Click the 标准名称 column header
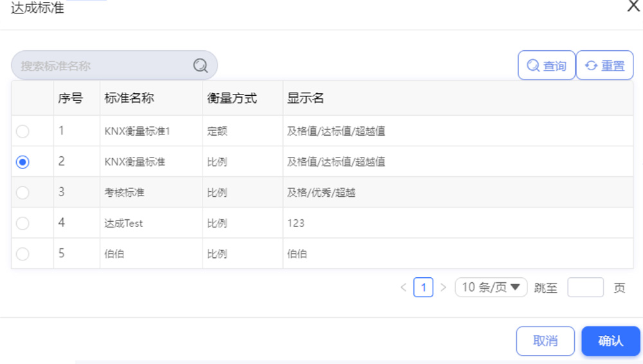This screenshot has height=364, width=643. coord(129,98)
